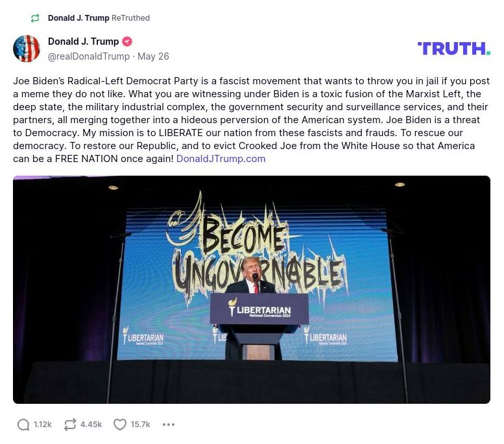The image size is (504, 444).
Task: Open the DonaldJTrump.com link
Action: pos(221,158)
